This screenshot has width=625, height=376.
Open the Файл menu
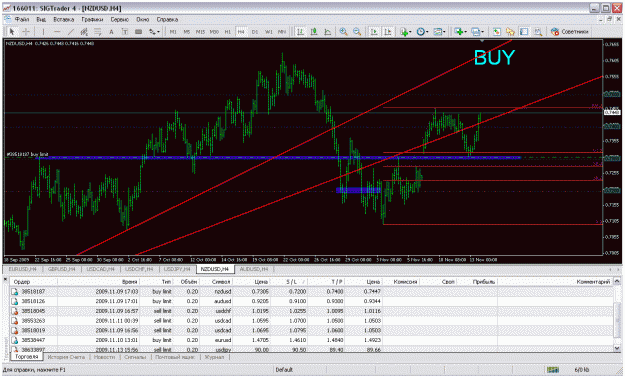tap(22, 19)
